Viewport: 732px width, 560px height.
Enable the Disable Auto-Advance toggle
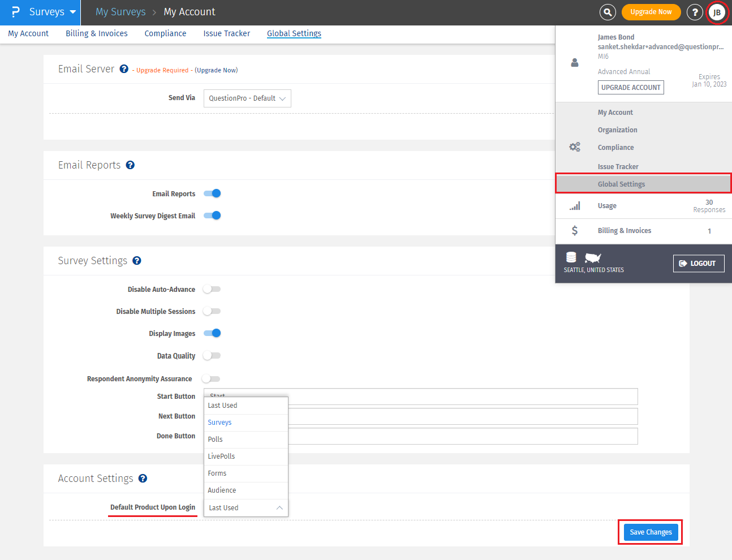[212, 289]
